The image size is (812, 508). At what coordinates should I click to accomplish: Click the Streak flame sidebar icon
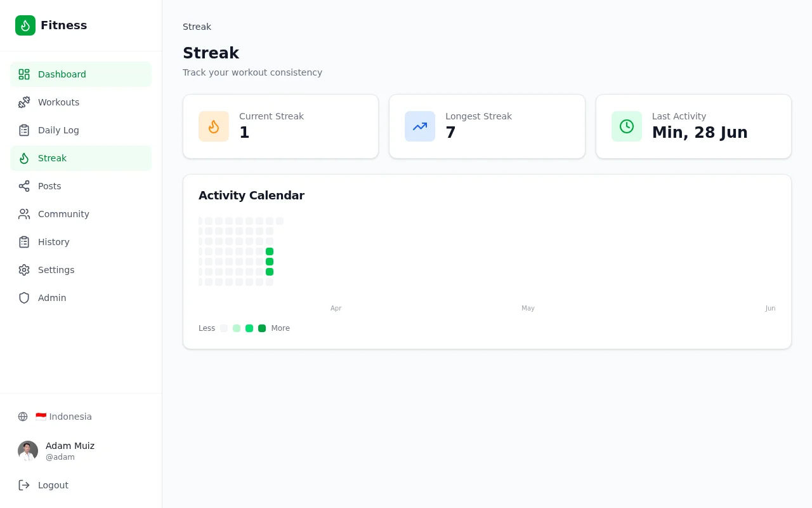24,158
